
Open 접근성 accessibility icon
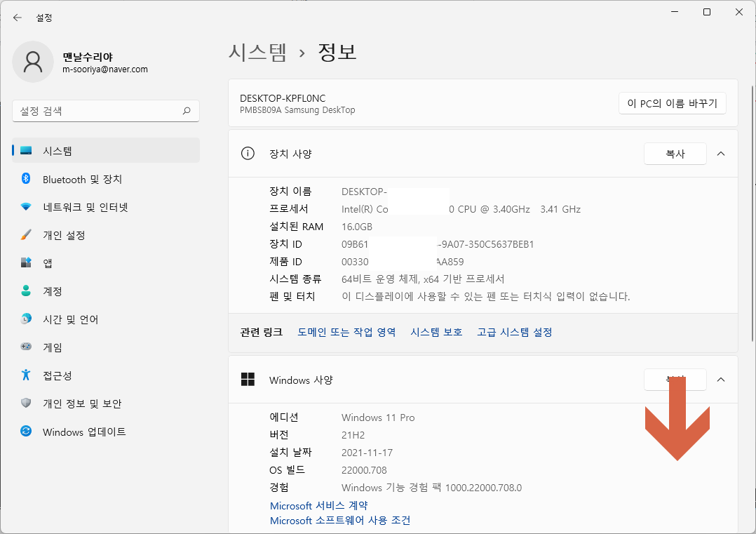coord(26,375)
